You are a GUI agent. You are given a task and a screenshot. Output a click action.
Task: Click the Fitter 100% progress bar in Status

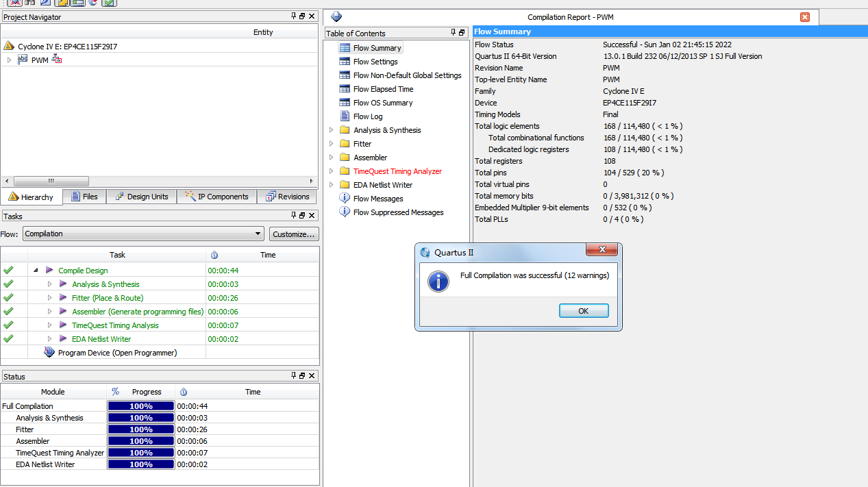pyautogui.click(x=141, y=429)
